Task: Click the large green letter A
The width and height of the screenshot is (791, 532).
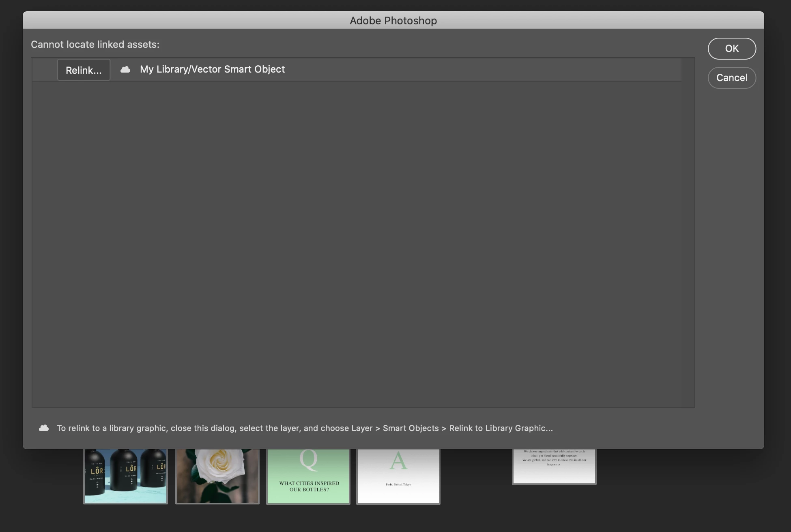Action: pos(398,461)
